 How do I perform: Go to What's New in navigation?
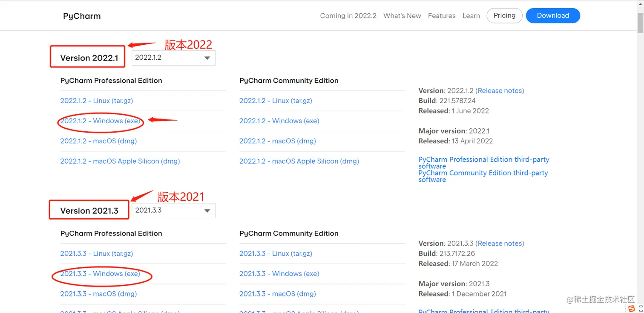point(402,16)
